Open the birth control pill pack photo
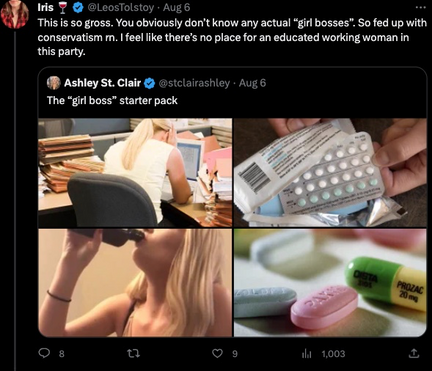Image resolution: width=432 pixels, height=371 pixels. coord(330,173)
